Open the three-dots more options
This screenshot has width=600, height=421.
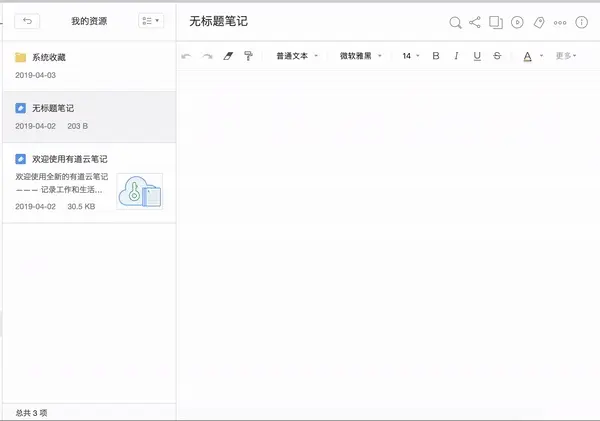pos(560,23)
